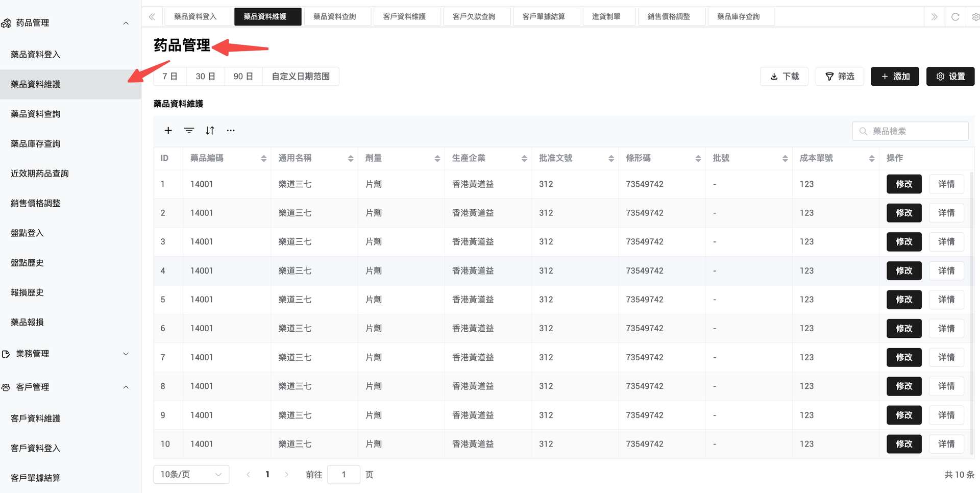Collapse the sidebar using the double-chevron icon
Screen dimensions: 980x493
(152, 16)
